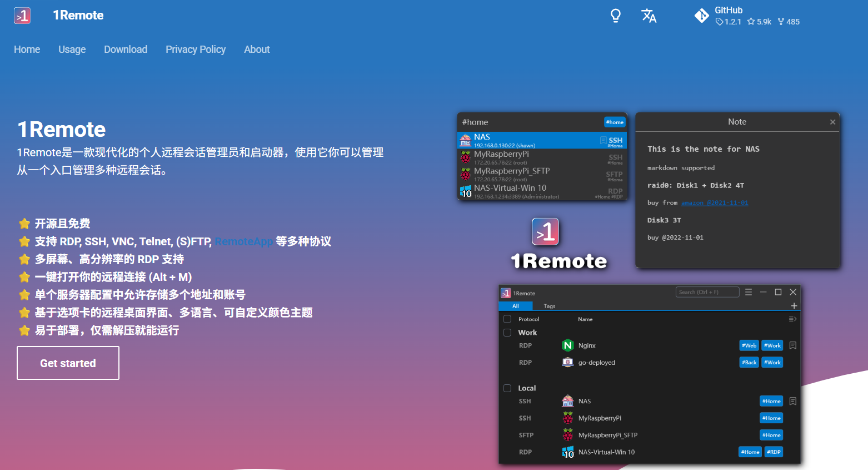
Task: Open the About nav tab
Action: (257, 50)
